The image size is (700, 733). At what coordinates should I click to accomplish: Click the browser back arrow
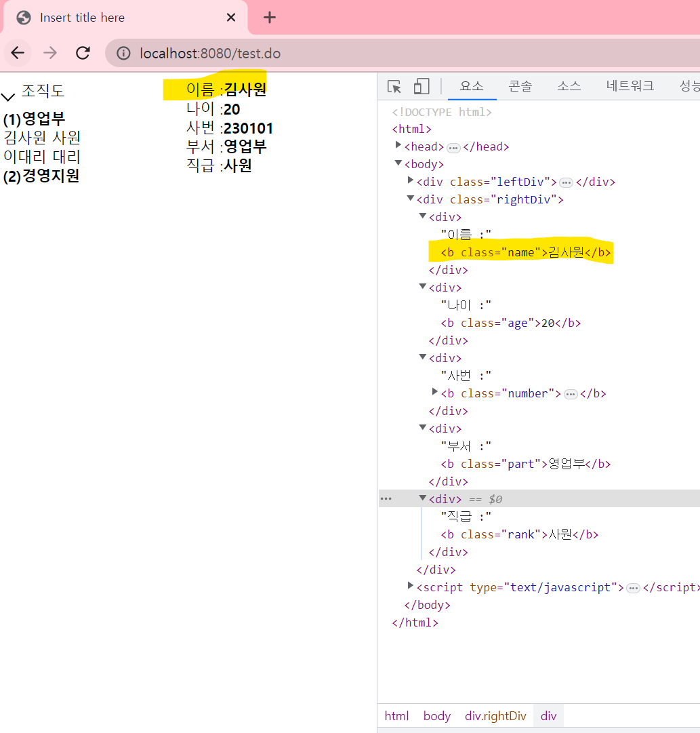18,53
